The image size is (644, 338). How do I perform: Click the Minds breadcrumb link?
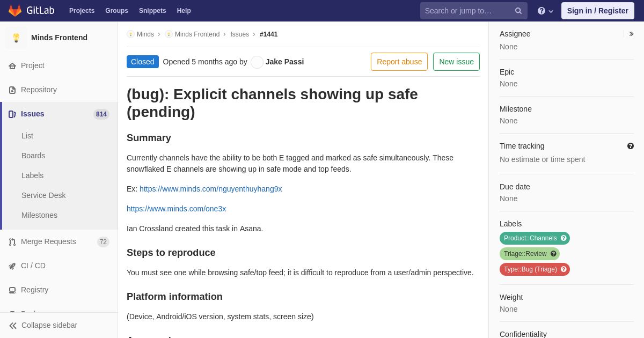tap(145, 34)
